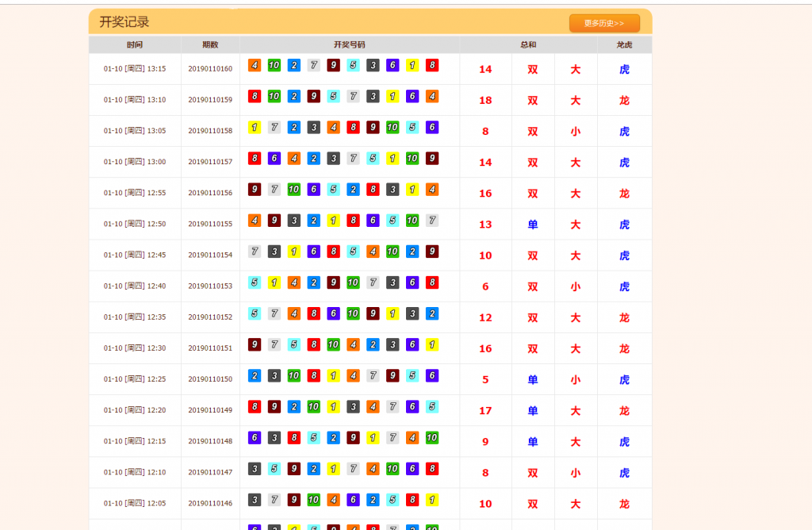This screenshot has width=812, height=530.
Task: Click sum value 18 for draw 20190110159
Action: [485, 100]
